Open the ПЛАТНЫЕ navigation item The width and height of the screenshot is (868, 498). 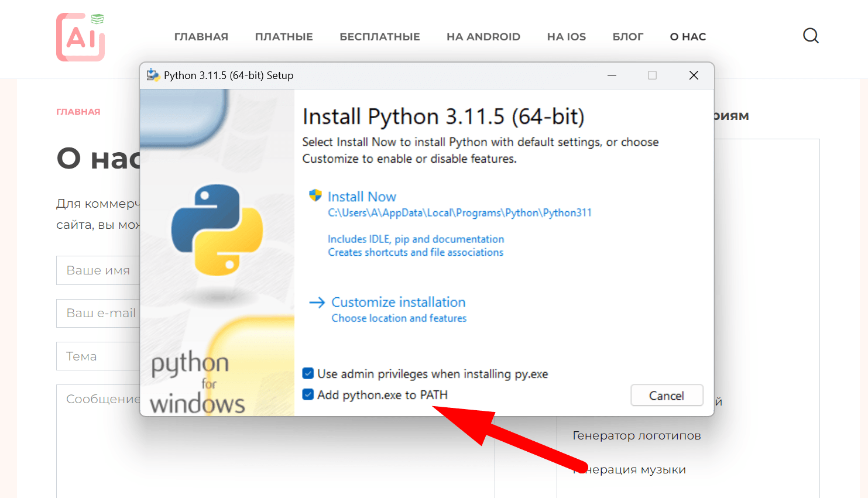coord(284,37)
